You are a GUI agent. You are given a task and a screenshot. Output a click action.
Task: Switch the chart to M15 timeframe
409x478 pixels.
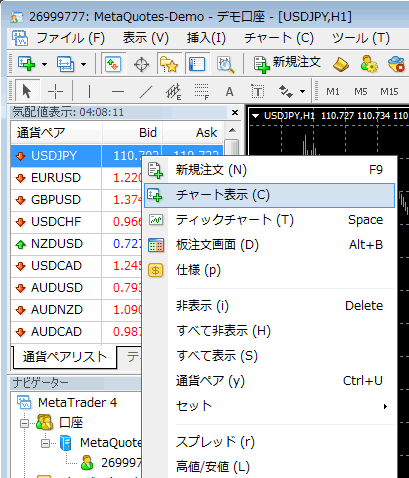coord(389,92)
